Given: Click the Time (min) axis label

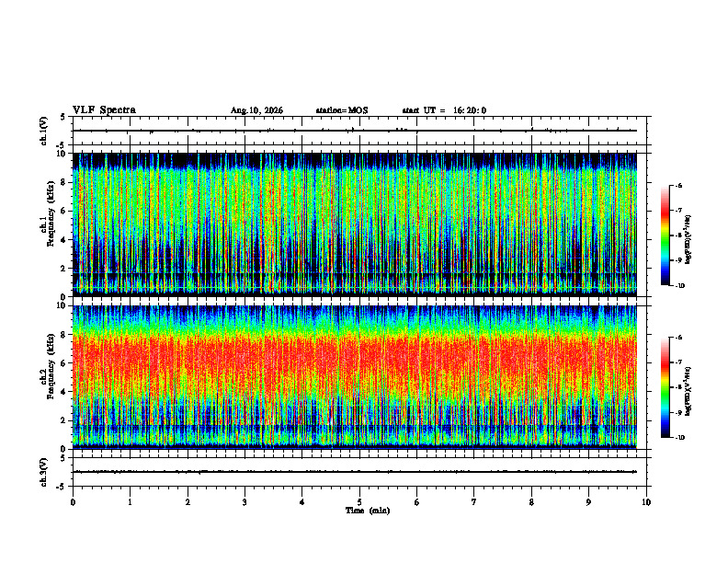Looking at the screenshot, I should pyautogui.click(x=368, y=511).
